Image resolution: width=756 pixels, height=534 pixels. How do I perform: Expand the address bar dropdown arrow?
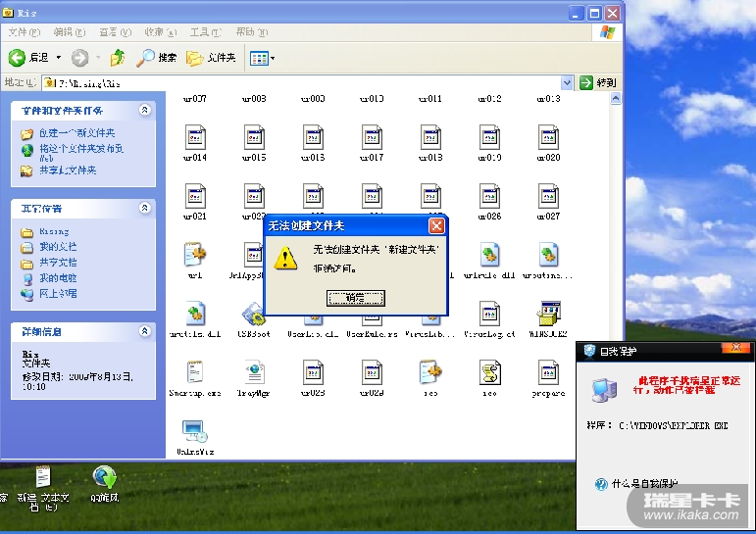(567, 83)
